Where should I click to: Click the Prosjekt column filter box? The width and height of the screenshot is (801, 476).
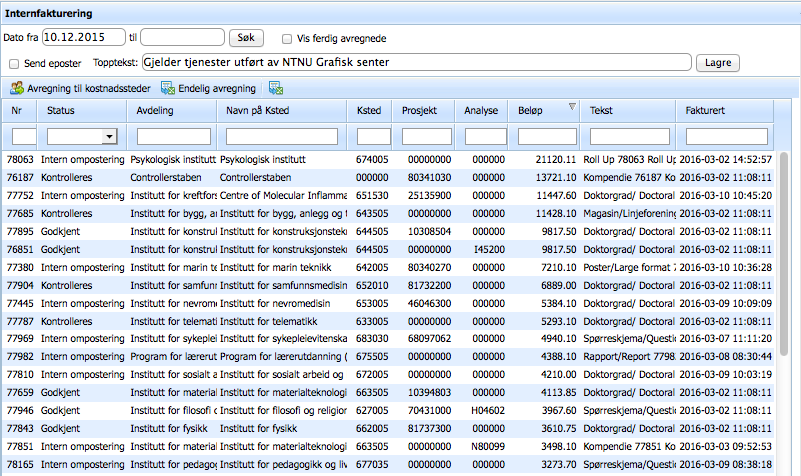point(427,136)
